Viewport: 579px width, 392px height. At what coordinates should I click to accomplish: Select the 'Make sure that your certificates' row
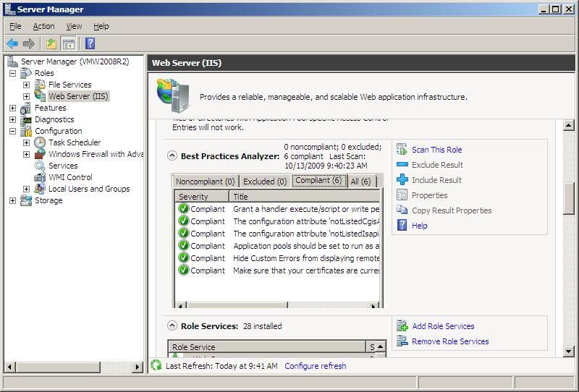(x=278, y=270)
